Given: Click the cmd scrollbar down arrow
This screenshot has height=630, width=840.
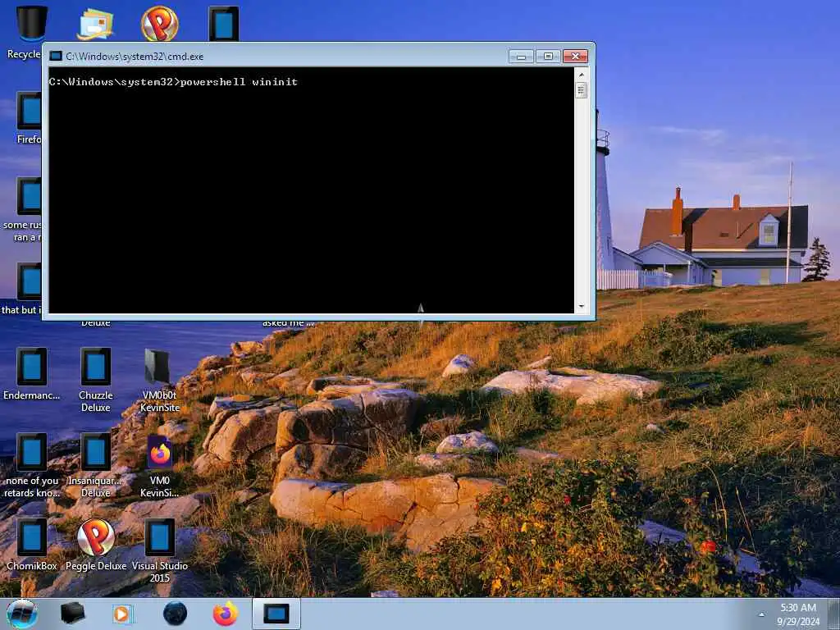Looking at the screenshot, I should [x=582, y=307].
